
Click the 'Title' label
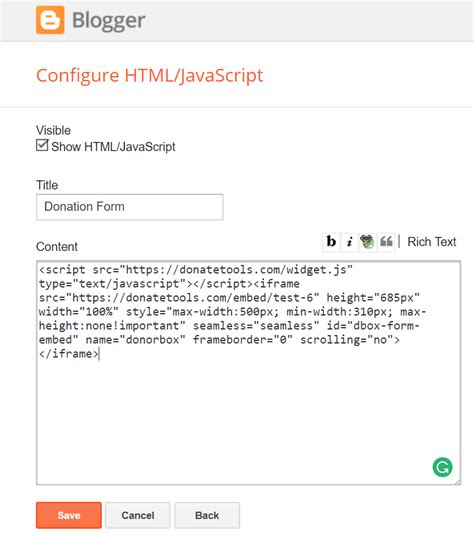point(47,185)
